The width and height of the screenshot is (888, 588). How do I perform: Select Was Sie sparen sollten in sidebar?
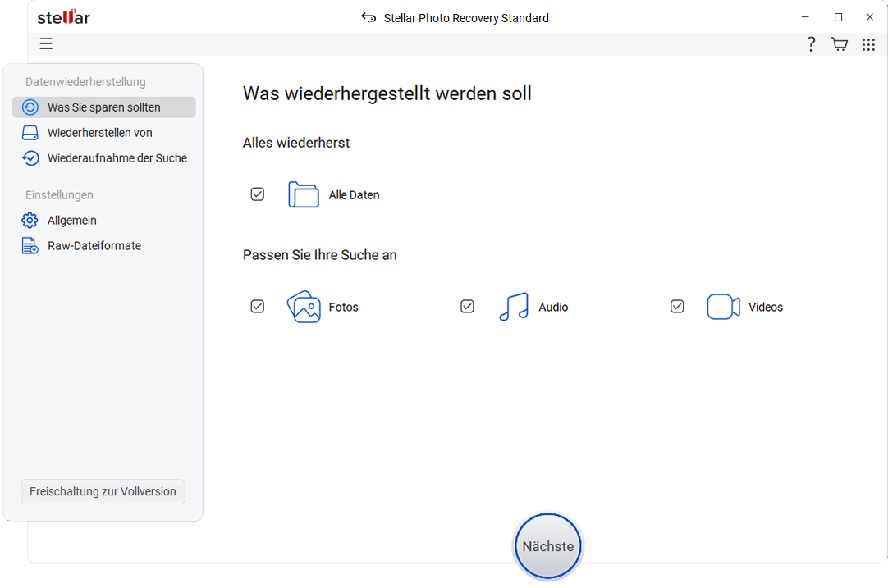103,107
